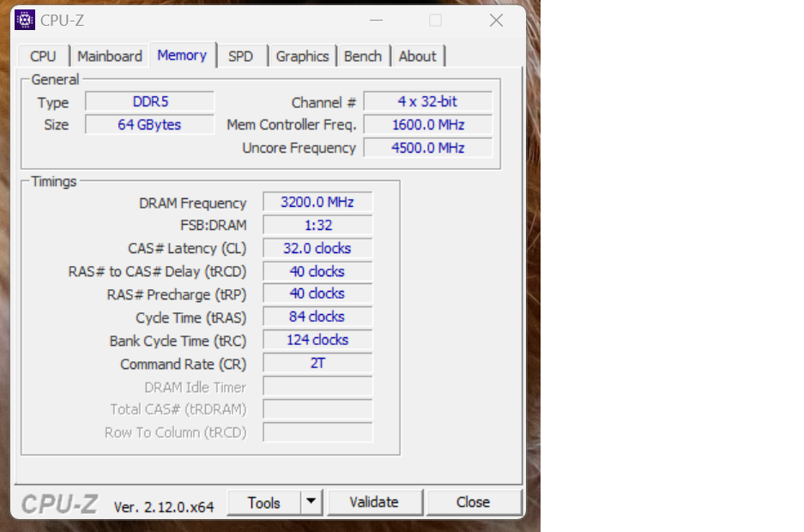Click the Close button at bottom
This screenshot has width=804, height=532.
coord(474,502)
